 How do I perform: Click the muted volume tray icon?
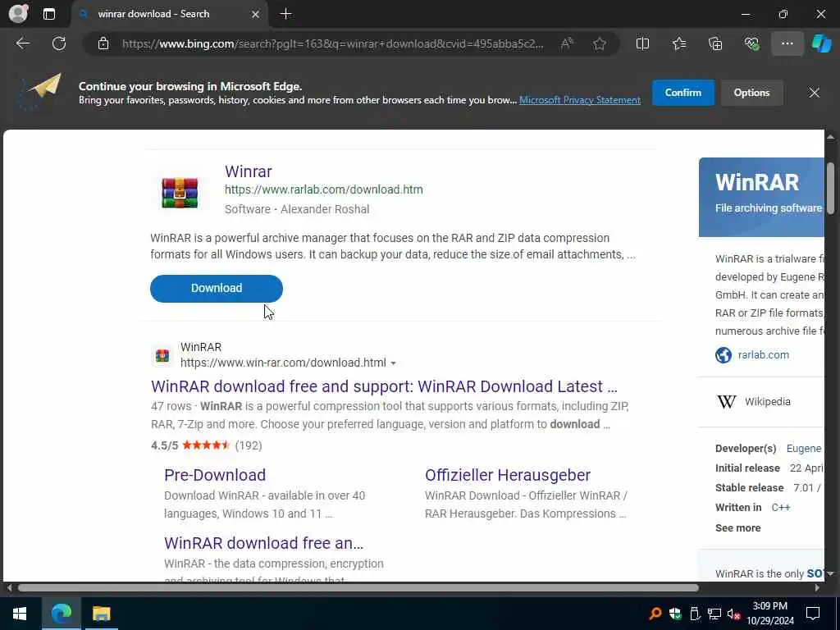coord(734,614)
